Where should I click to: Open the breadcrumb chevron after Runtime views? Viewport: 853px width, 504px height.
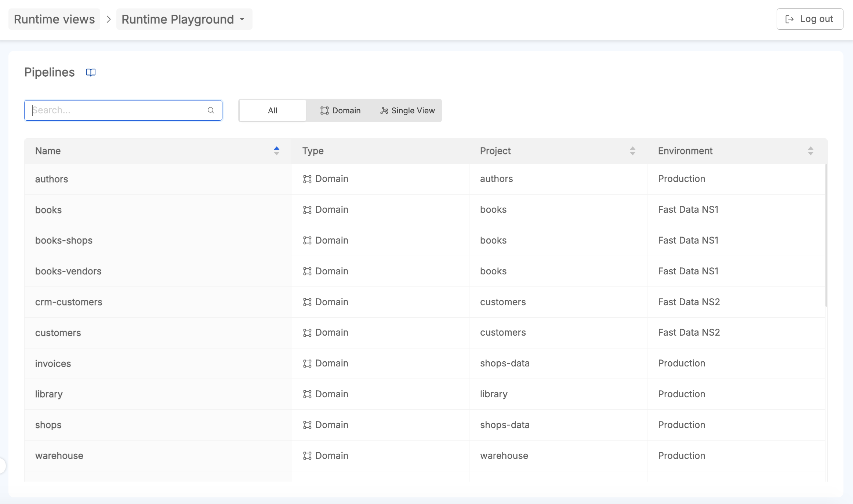click(x=108, y=19)
